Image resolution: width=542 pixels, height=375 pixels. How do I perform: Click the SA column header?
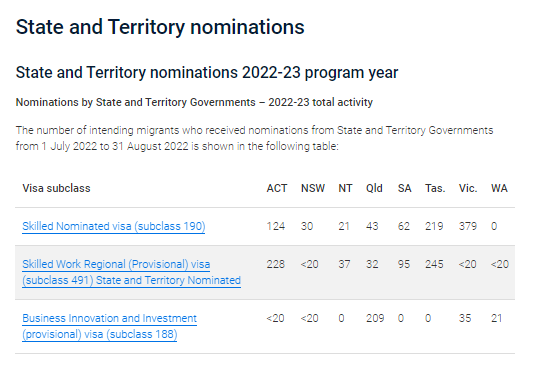click(404, 188)
